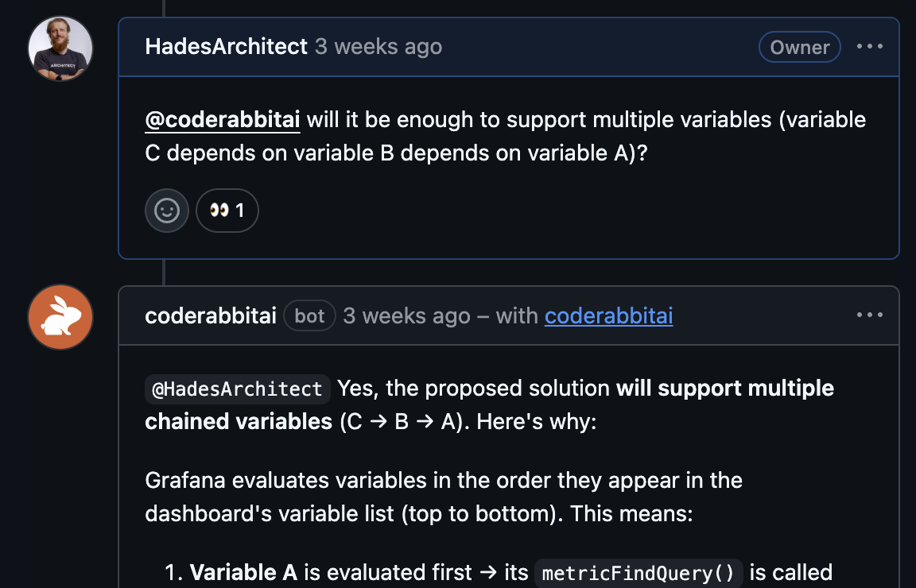Expand coderabbitai's comment options dropdown
This screenshot has height=588, width=916.
870,315
